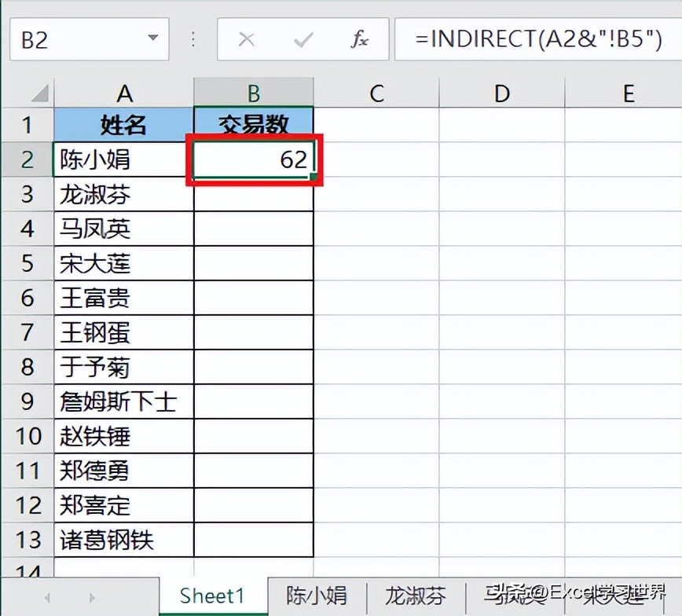Select empty cell B3 beside 龙淑芬
This screenshot has height=616, width=682.
254,194
